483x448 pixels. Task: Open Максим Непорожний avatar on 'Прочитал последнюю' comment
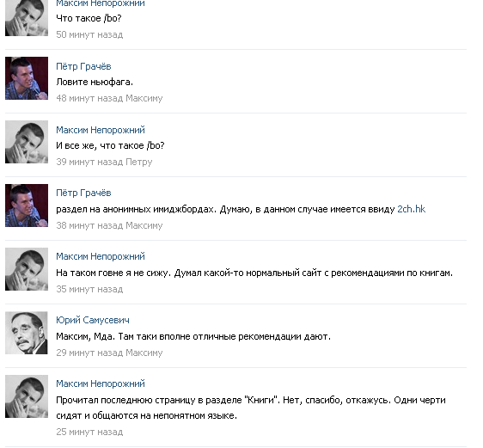point(27,396)
